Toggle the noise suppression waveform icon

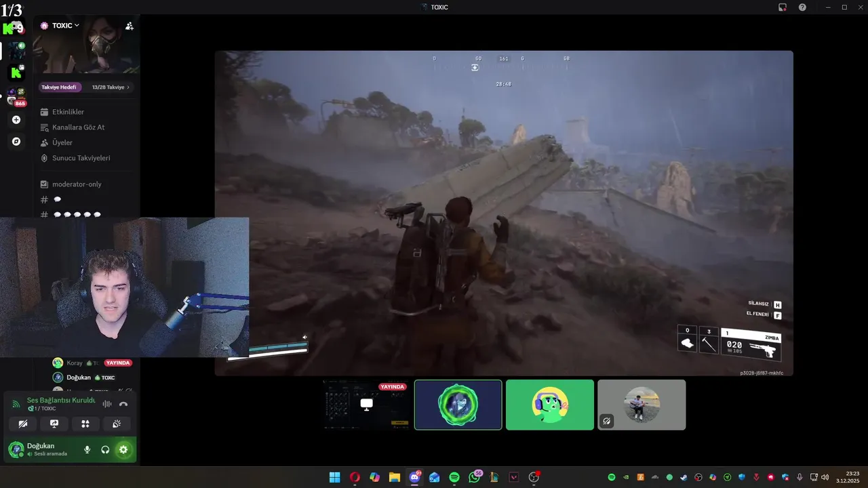(x=107, y=404)
